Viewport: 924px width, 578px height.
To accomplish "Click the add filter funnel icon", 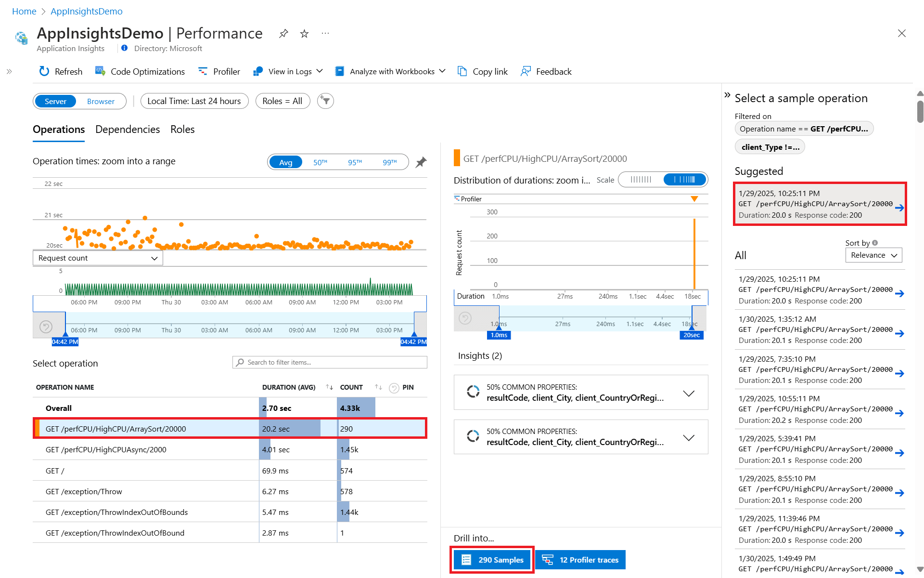I will (x=325, y=101).
